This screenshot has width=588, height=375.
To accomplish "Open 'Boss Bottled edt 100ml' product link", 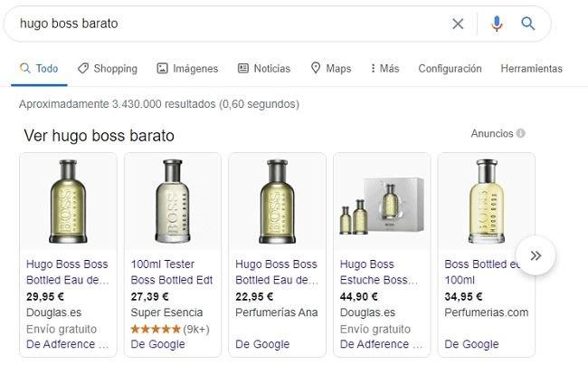I will click(x=481, y=272).
